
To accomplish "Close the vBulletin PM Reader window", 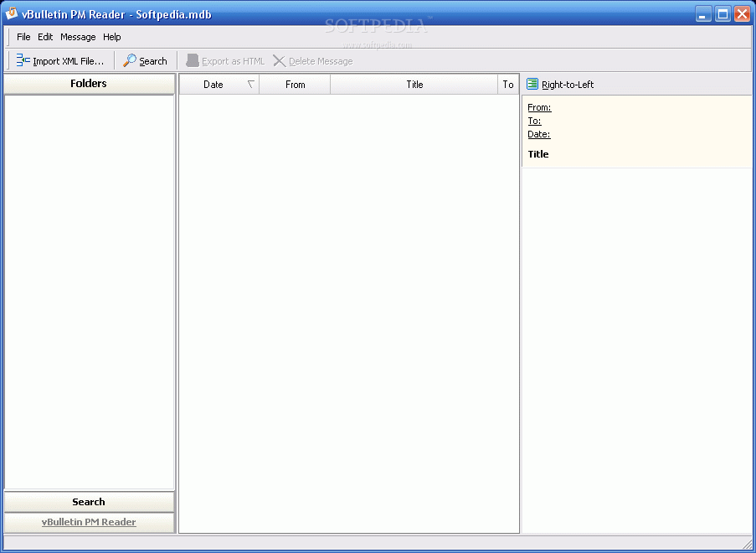I will point(742,14).
